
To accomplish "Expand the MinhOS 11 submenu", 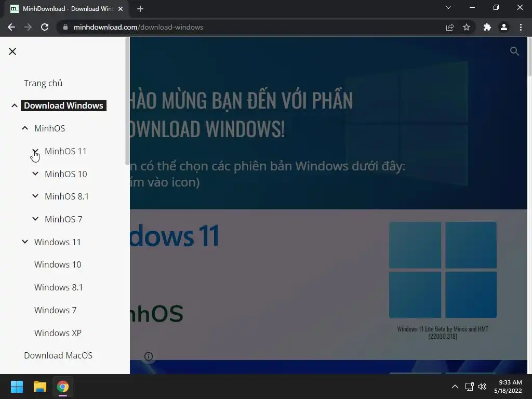I will click(35, 151).
